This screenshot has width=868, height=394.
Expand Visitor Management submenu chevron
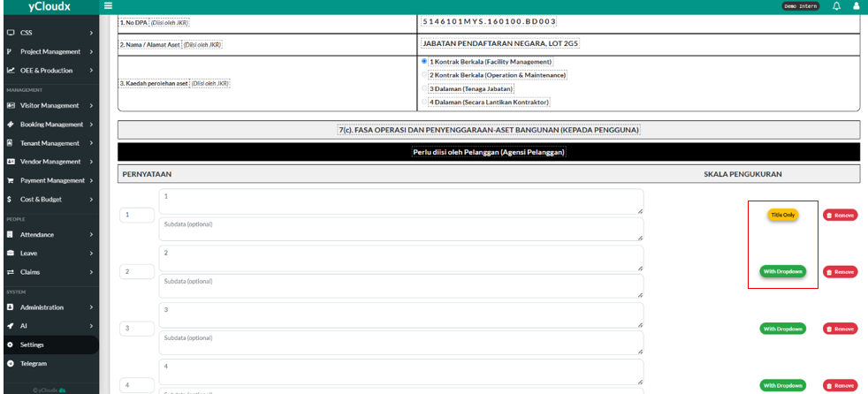click(x=91, y=105)
